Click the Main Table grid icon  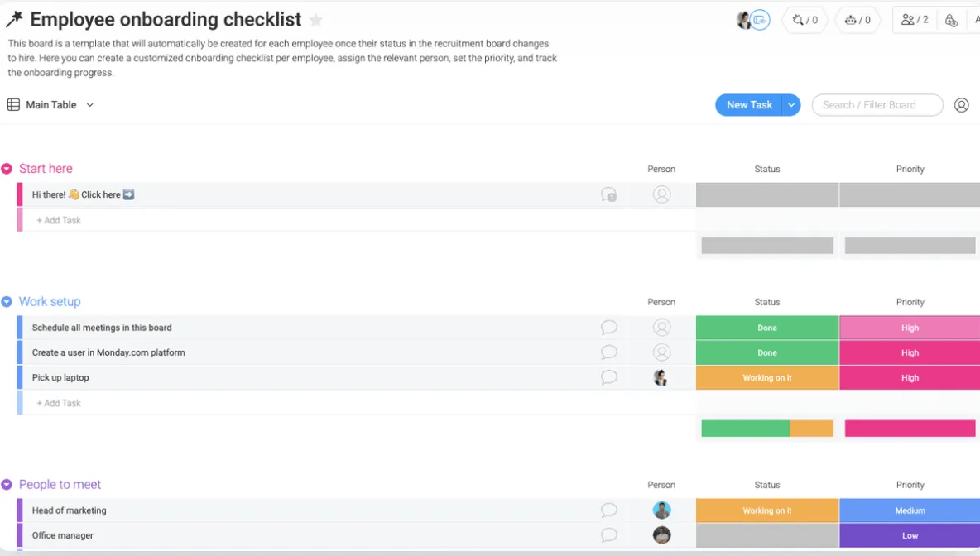pyautogui.click(x=13, y=104)
